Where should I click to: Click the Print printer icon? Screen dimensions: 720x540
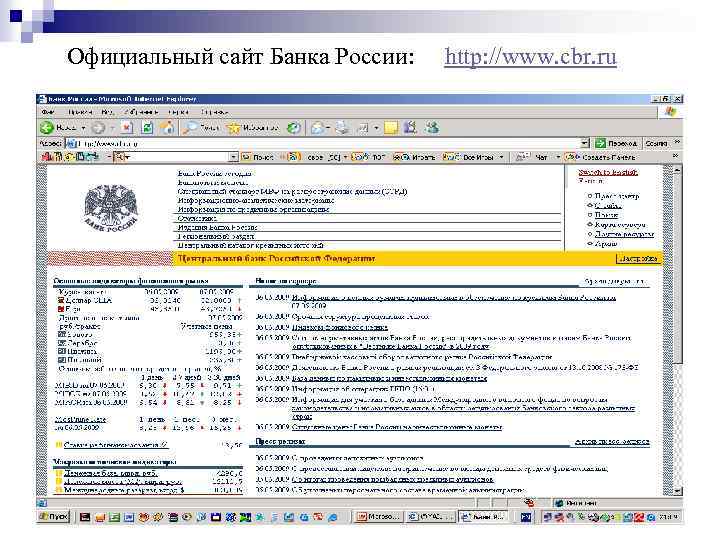[x=342, y=128]
